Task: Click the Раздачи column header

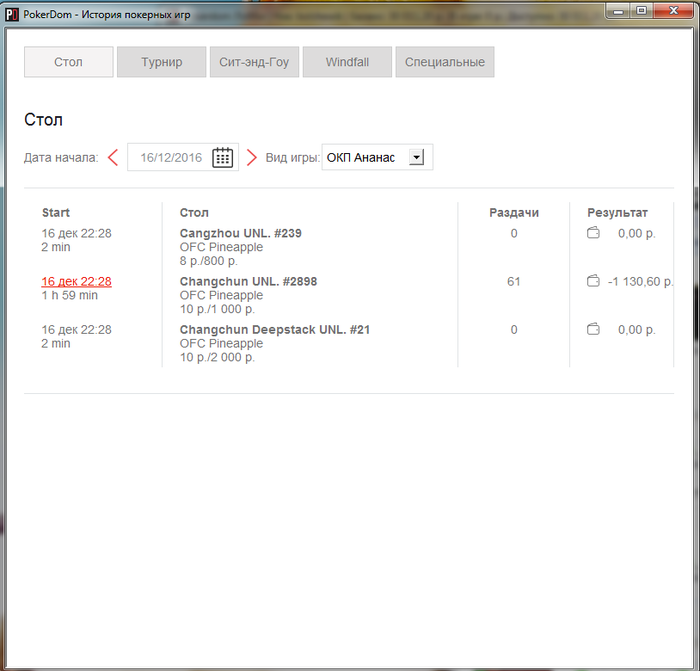Action: pos(514,213)
